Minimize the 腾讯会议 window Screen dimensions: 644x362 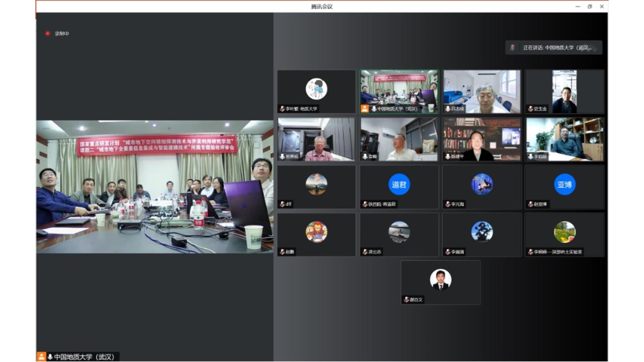(x=578, y=6)
